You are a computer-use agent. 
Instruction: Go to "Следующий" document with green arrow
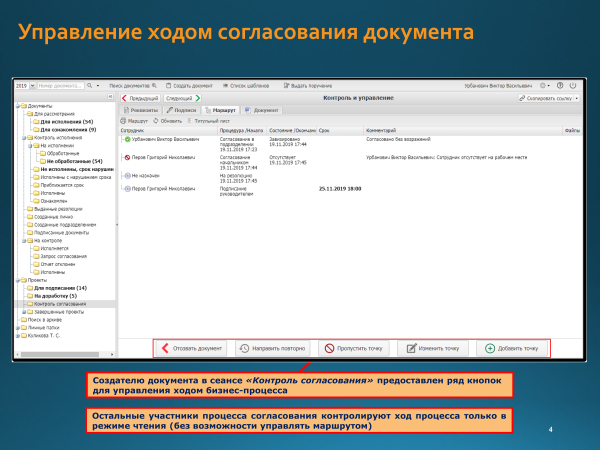[183, 99]
